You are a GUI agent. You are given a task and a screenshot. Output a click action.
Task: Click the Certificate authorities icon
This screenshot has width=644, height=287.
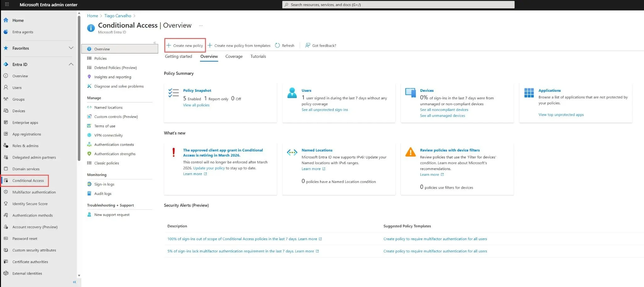click(x=6, y=262)
